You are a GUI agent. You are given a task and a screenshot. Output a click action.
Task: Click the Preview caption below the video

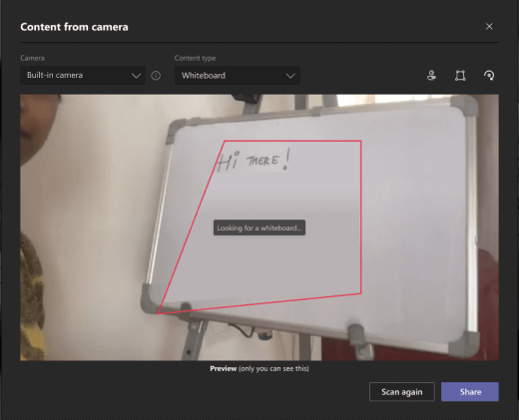259,368
